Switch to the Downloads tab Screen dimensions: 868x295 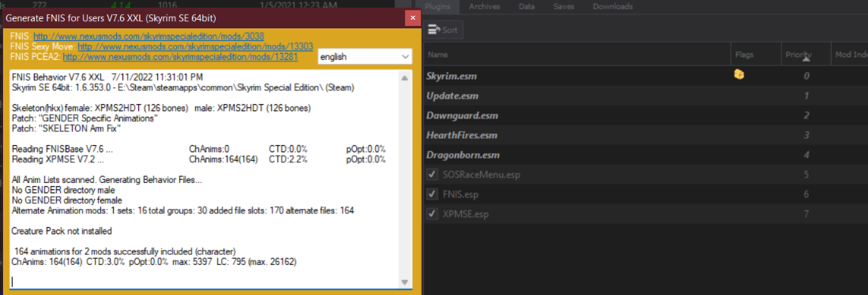[612, 6]
